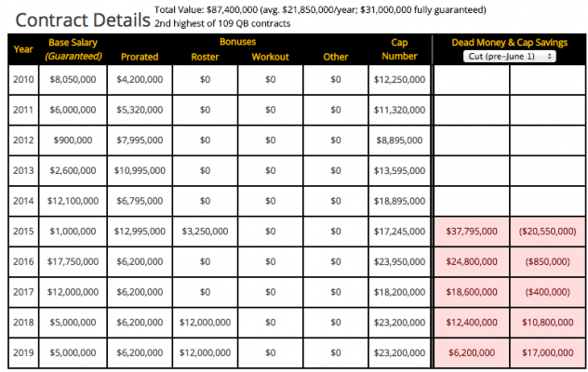Click the Dead Money & Cap Savings header
588x372 pixels.
point(509,43)
